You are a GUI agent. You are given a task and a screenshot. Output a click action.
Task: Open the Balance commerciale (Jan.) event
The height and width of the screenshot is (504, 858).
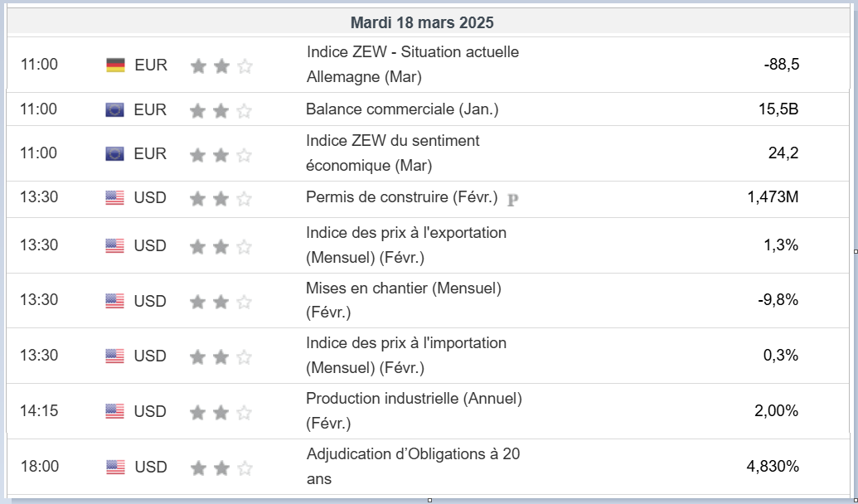402,109
